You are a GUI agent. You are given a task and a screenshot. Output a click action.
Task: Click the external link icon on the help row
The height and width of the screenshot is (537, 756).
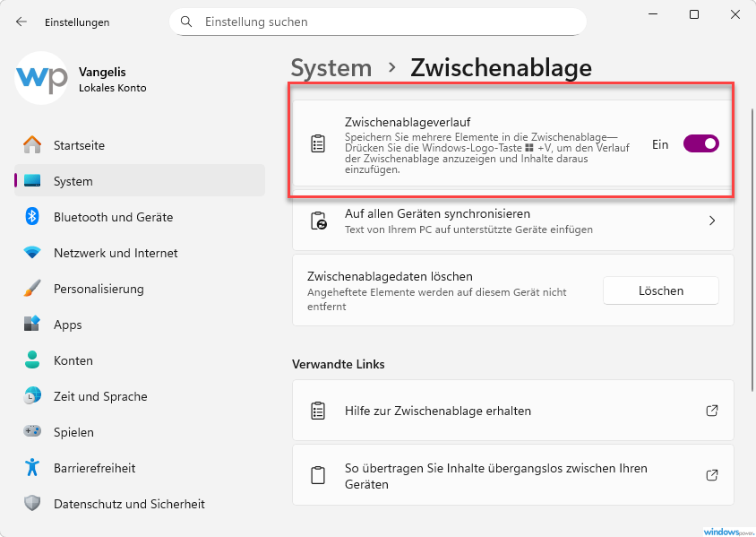click(712, 411)
